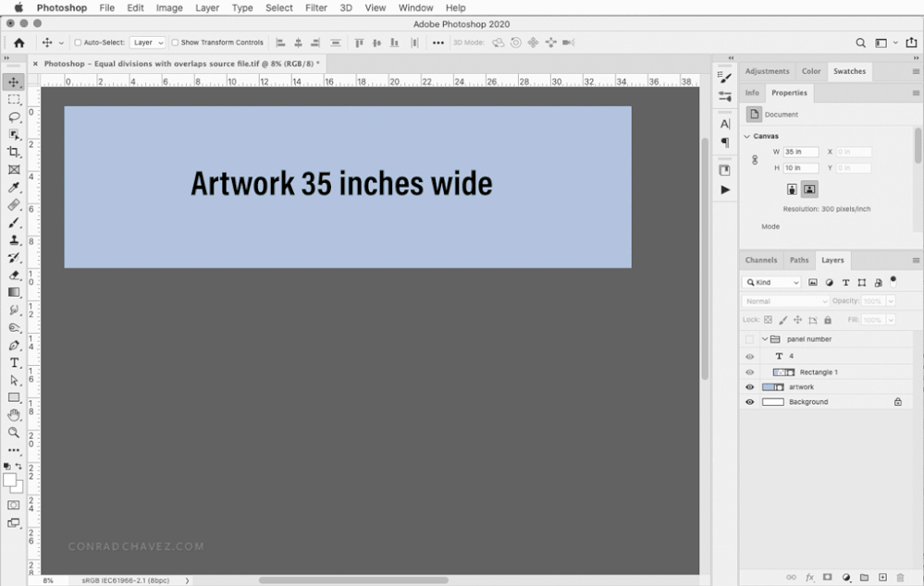Screen dimensions: 924x586
Task: Collapse the panel number group
Action: 765,339
